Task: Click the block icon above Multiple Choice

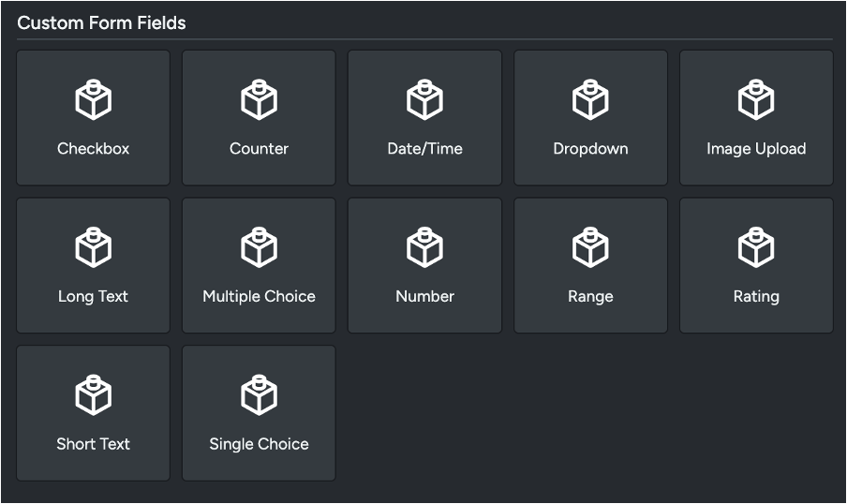Action: pos(259,248)
